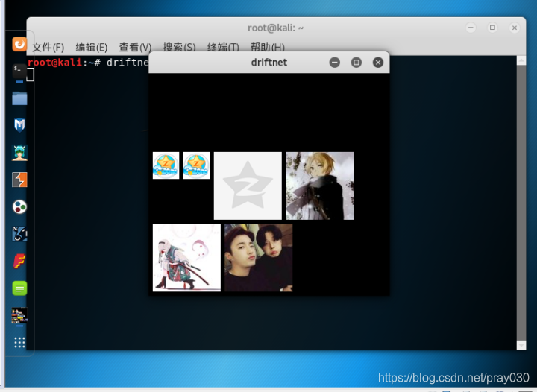
Task: Show all applications grid
Action: [19, 342]
